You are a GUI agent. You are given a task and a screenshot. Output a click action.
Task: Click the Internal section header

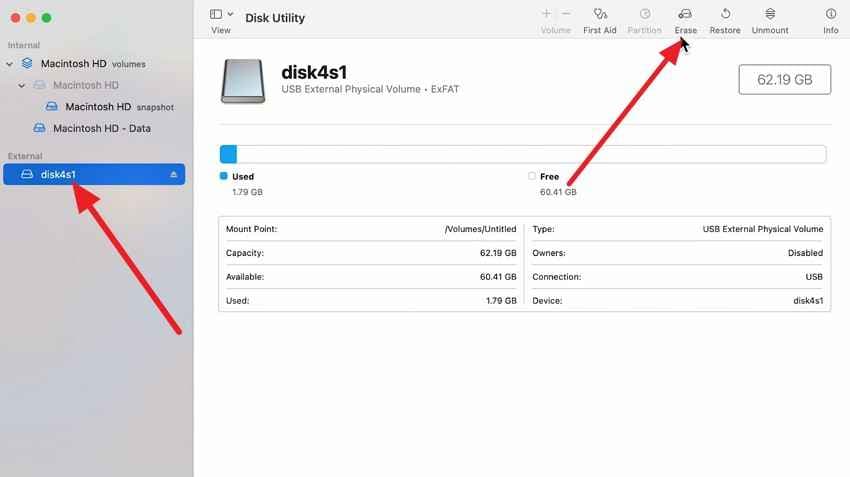coord(23,45)
